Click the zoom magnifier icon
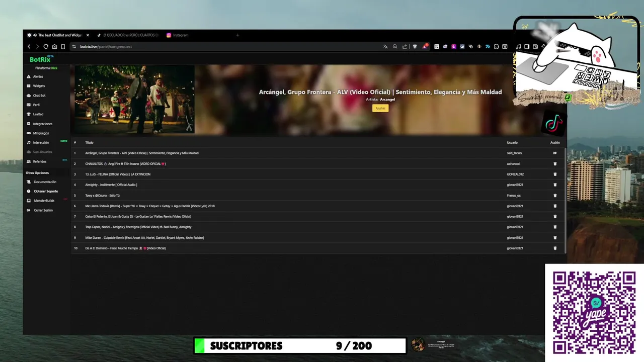This screenshot has height=362, width=644. [x=395, y=46]
